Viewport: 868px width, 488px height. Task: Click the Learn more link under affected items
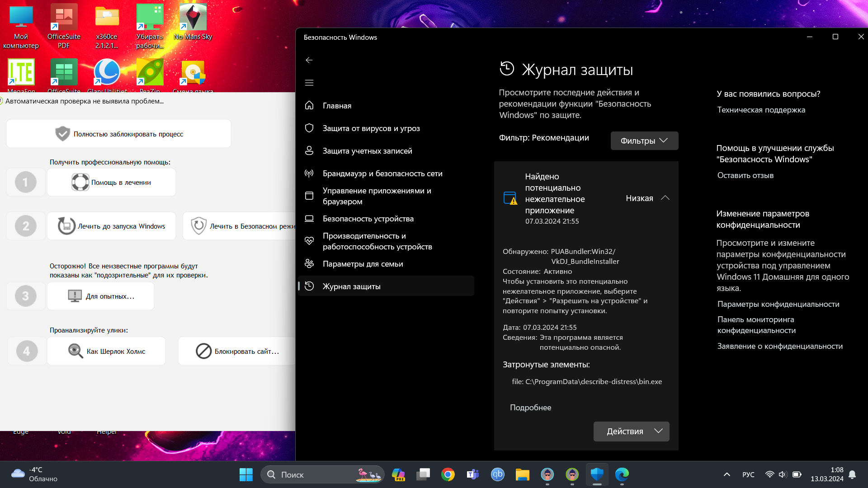pos(530,408)
